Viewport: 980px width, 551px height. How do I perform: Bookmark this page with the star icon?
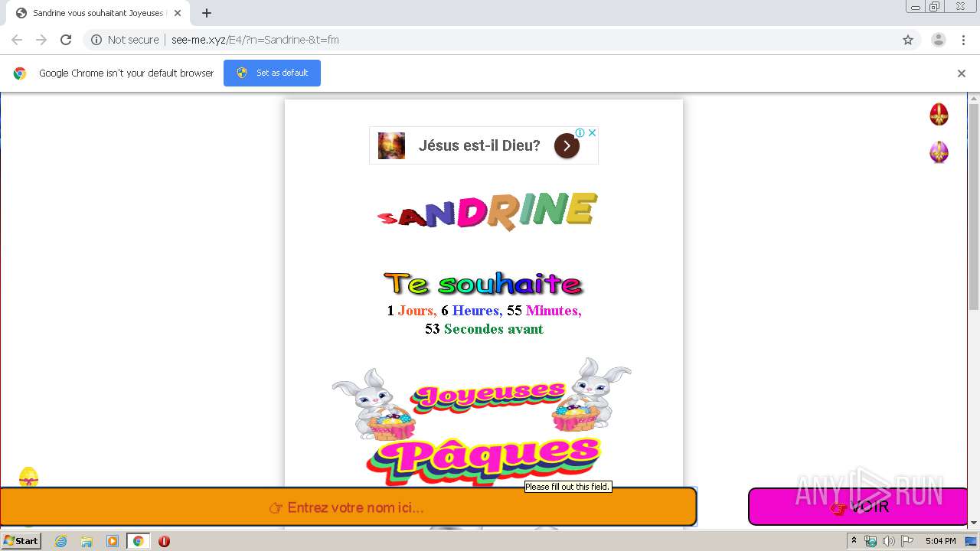tap(908, 40)
